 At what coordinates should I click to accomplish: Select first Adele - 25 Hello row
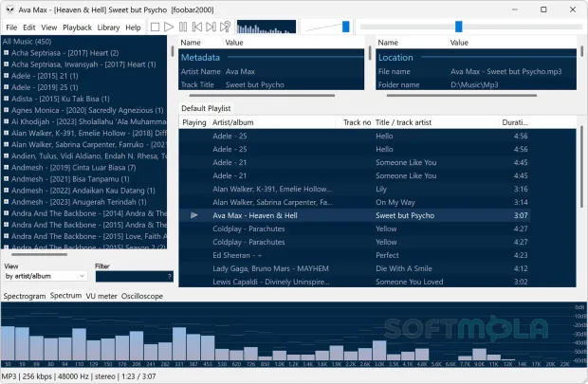pyautogui.click(x=355, y=137)
